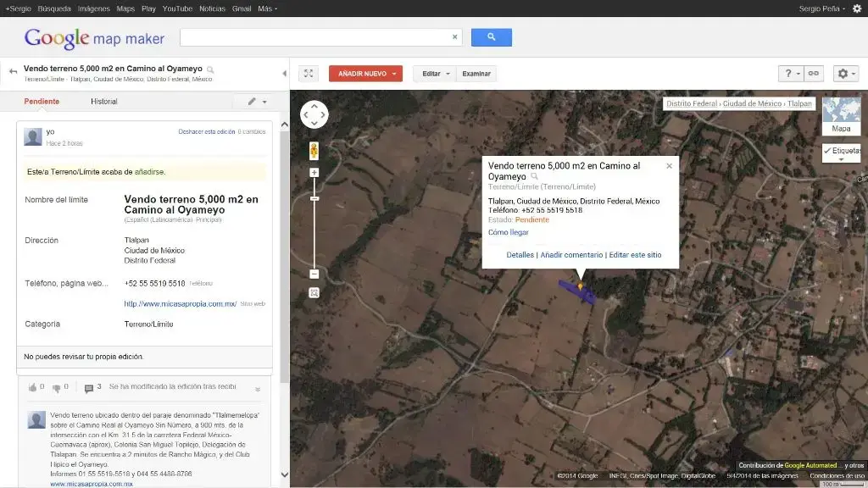868x488 pixels.
Task: Open the AÑADIR NUEVO dropdown
Action: [x=365, y=74]
